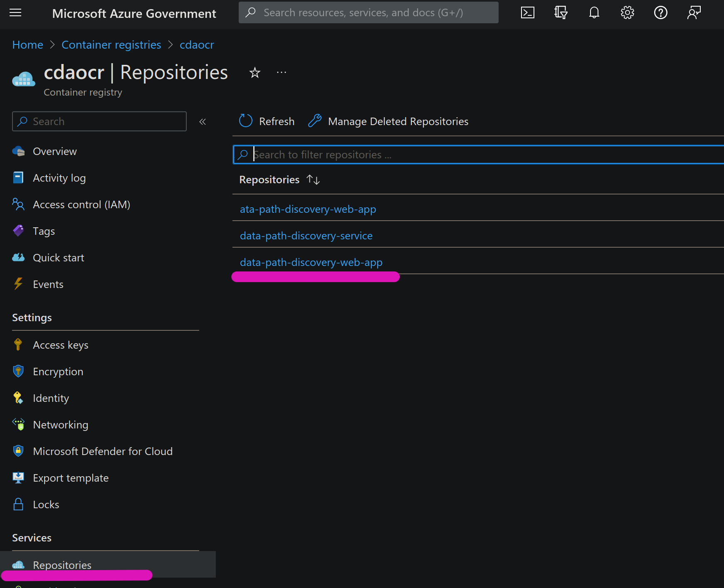
Task: Click the Repositories column header
Action: pyautogui.click(x=269, y=180)
